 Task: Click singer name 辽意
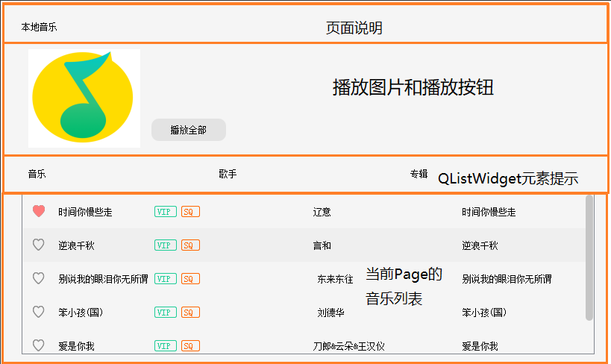[x=322, y=212]
